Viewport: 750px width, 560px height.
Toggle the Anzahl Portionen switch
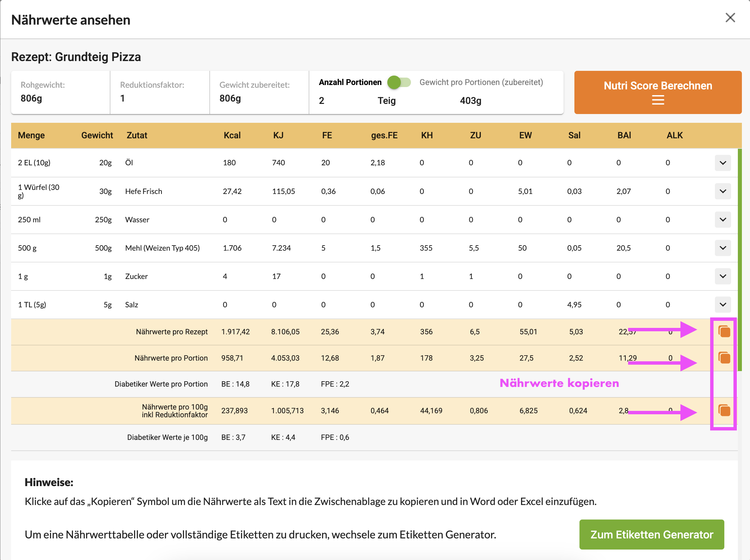(x=399, y=82)
